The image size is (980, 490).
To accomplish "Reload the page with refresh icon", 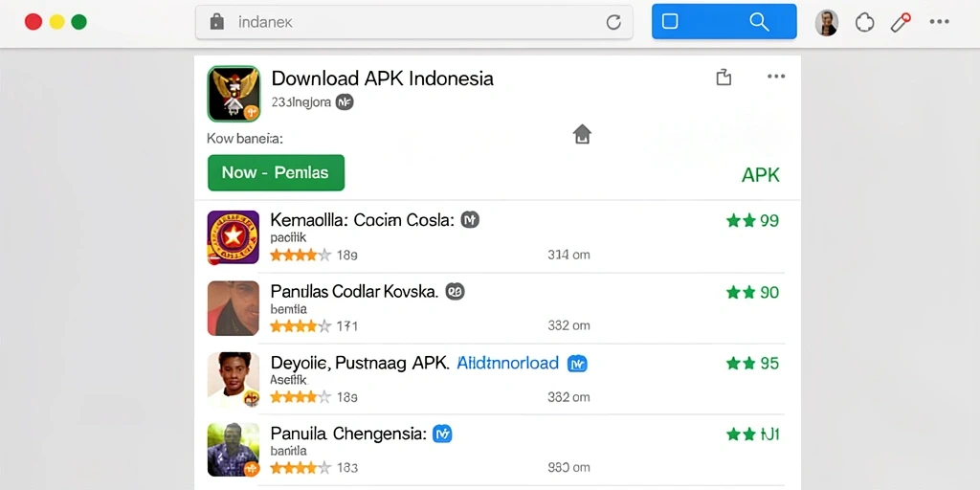I will click(x=613, y=23).
